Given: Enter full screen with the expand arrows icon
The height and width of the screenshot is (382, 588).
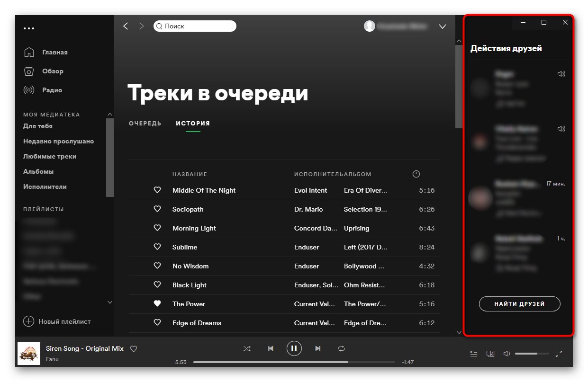Looking at the screenshot, I should 559,354.
